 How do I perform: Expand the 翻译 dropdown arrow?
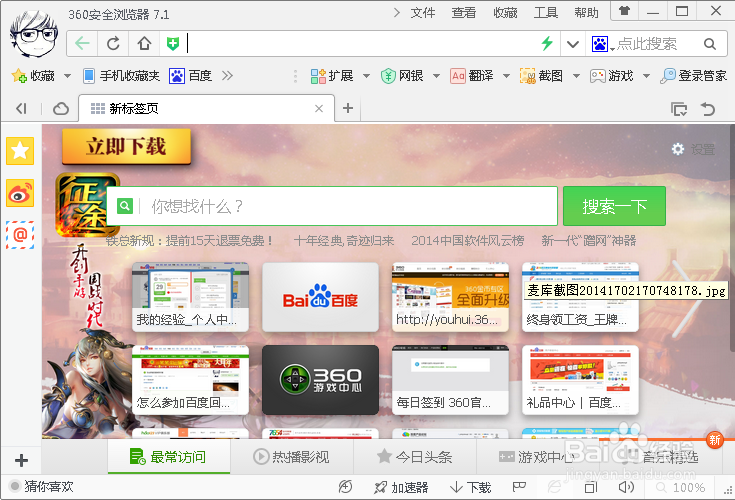point(506,76)
